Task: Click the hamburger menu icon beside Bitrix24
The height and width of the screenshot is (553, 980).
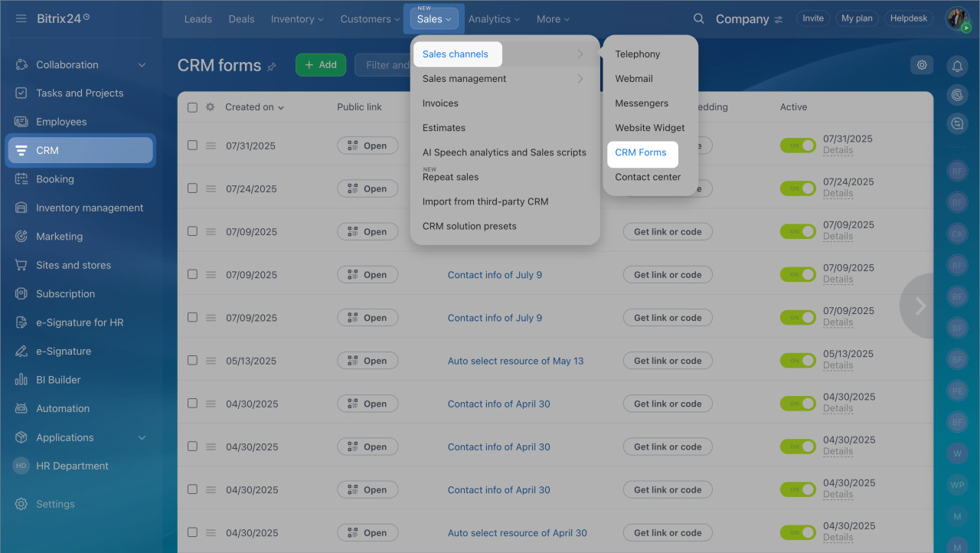Action: click(21, 18)
